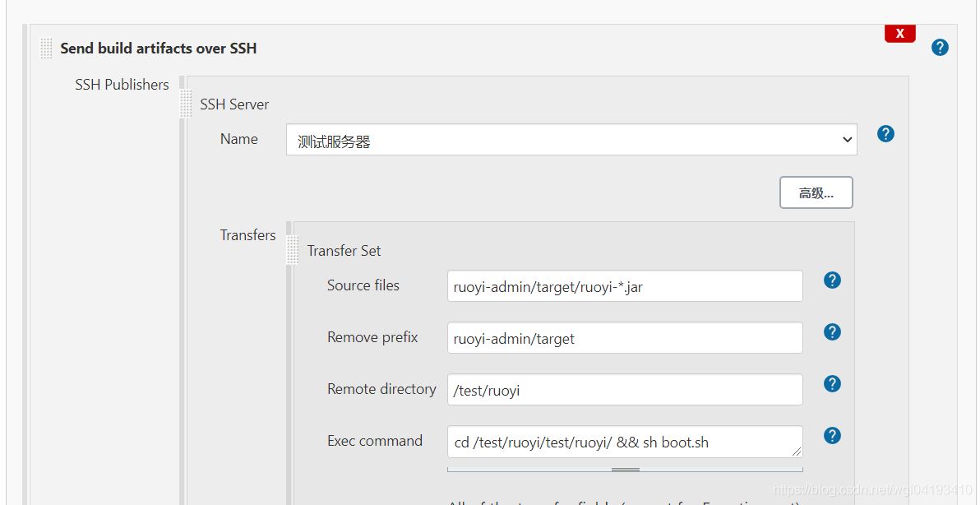Click the Exec command label
The image size is (980, 505).
(374, 441)
